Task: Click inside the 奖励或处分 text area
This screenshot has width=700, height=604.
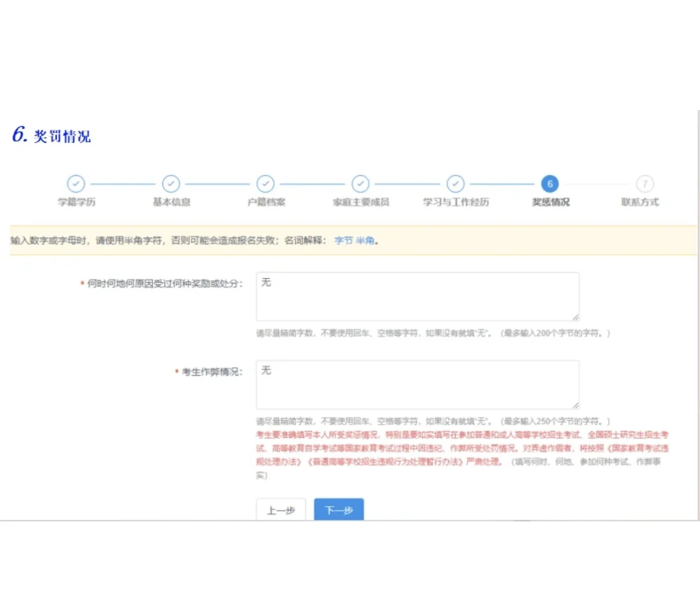Action: coord(417,295)
